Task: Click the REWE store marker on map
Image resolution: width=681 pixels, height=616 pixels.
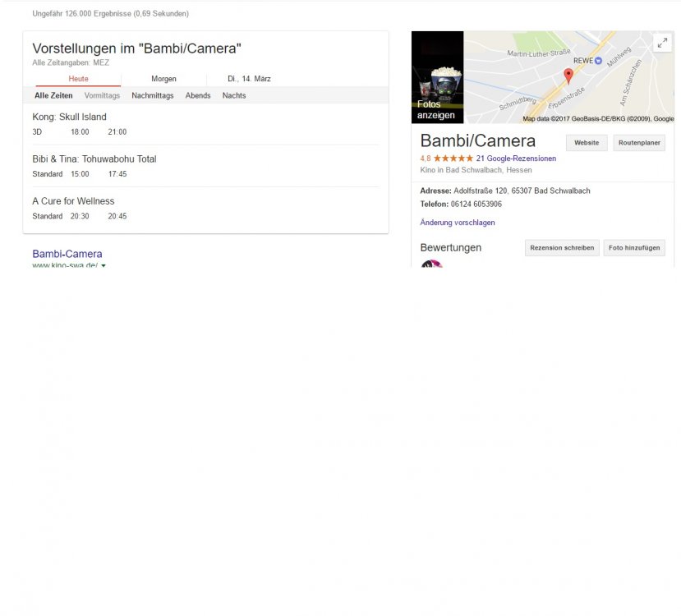Action: pyautogui.click(x=598, y=61)
